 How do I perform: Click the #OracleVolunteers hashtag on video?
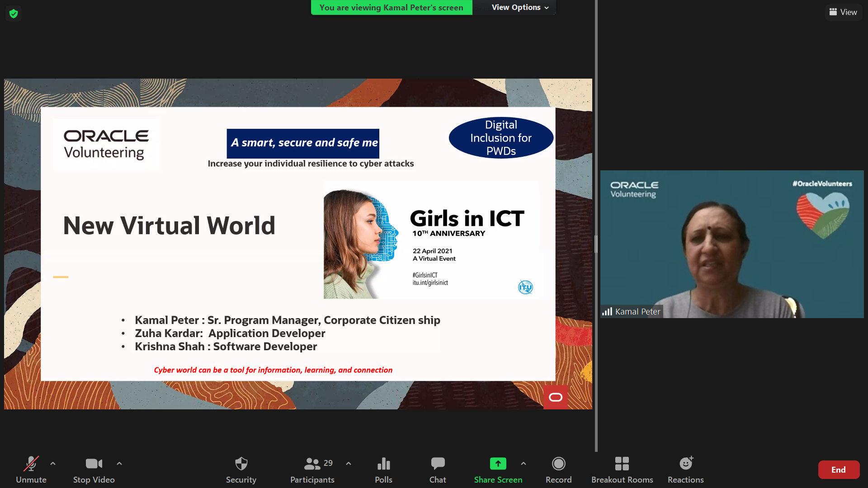(x=822, y=183)
